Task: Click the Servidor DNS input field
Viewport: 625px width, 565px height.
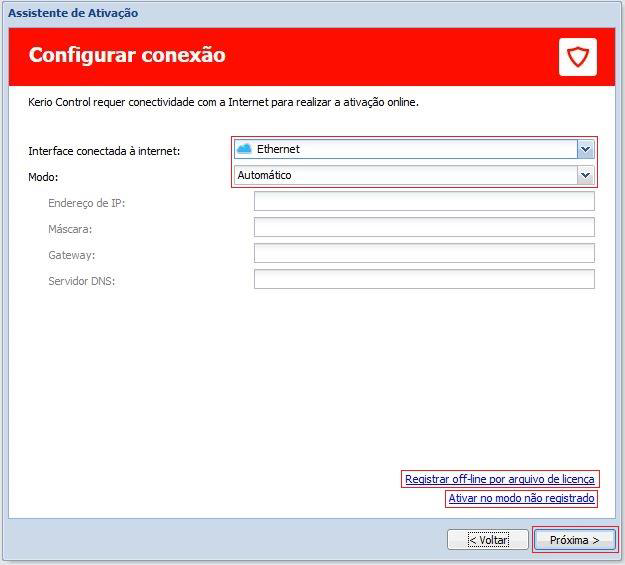Action: point(424,279)
